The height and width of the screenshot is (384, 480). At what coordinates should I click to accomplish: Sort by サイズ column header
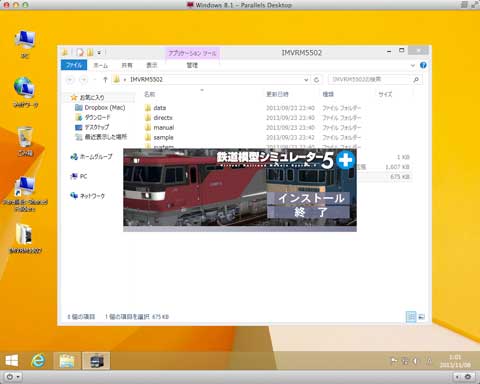pyautogui.click(x=385, y=94)
